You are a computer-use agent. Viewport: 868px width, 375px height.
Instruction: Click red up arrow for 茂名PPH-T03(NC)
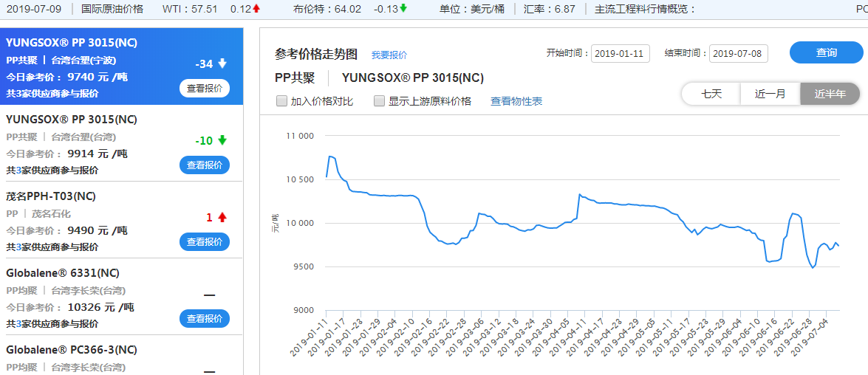pyautogui.click(x=222, y=218)
